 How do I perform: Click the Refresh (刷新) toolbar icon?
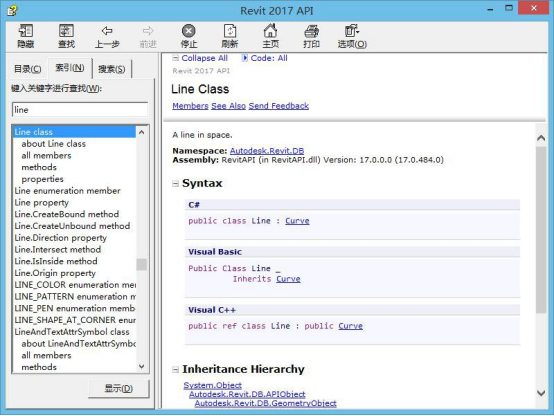230,31
